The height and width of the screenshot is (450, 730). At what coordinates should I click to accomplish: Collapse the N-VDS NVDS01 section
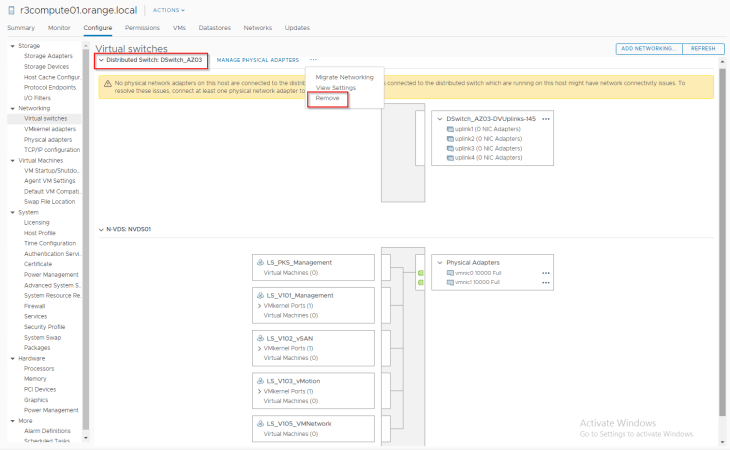point(100,229)
